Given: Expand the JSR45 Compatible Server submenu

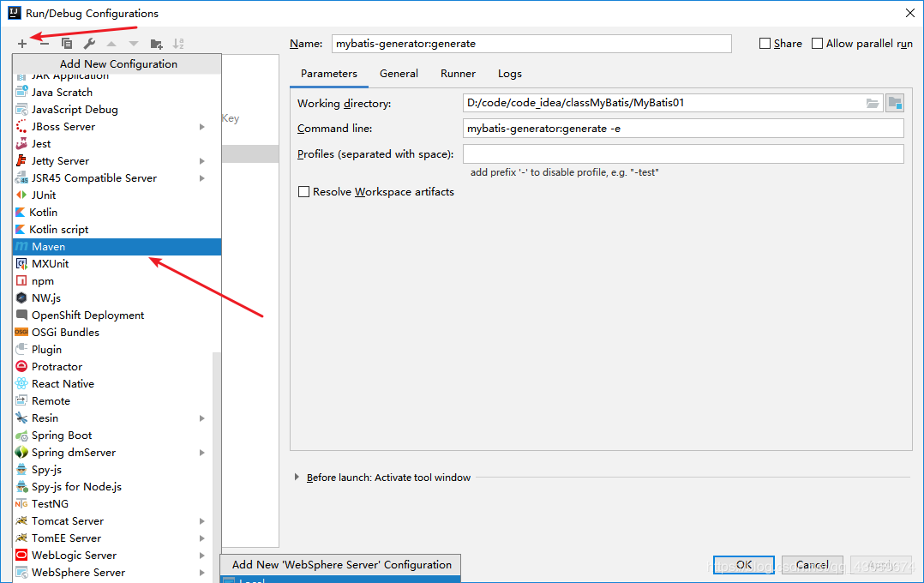Looking at the screenshot, I should click(x=202, y=178).
